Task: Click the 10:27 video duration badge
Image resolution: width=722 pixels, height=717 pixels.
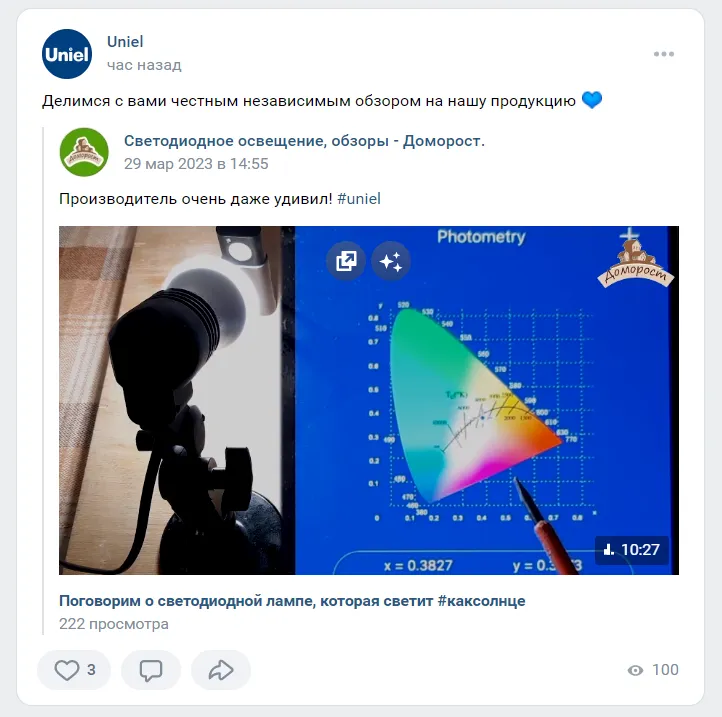Action: pos(632,550)
